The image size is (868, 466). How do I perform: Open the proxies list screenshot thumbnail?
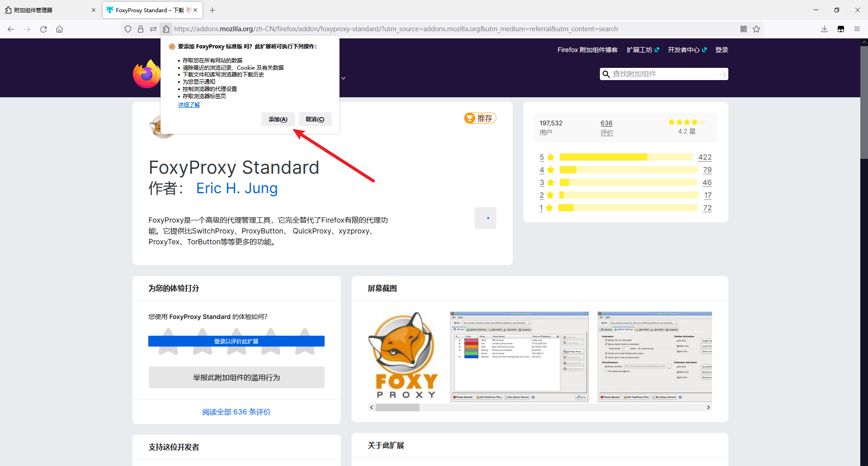click(x=519, y=357)
